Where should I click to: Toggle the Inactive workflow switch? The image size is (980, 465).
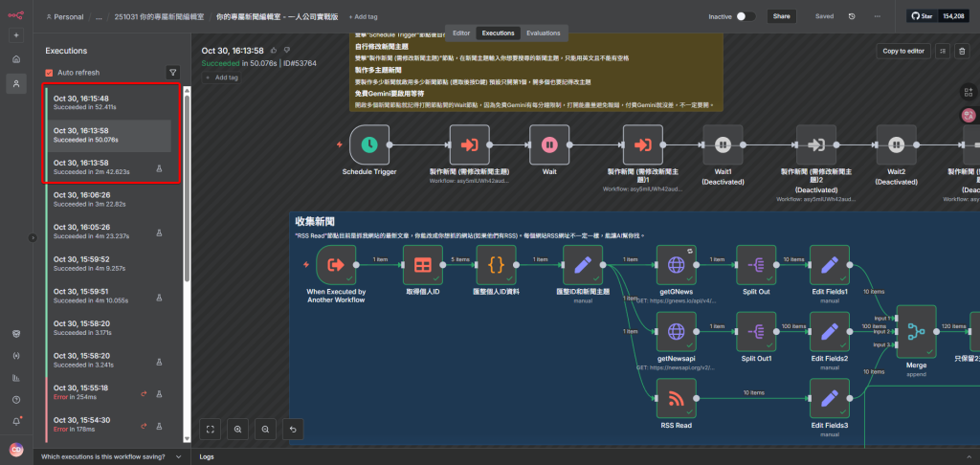745,16
